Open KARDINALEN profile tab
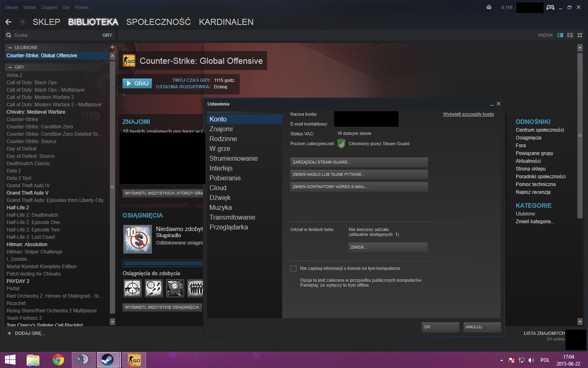This screenshot has width=588, height=368. click(x=226, y=22)
